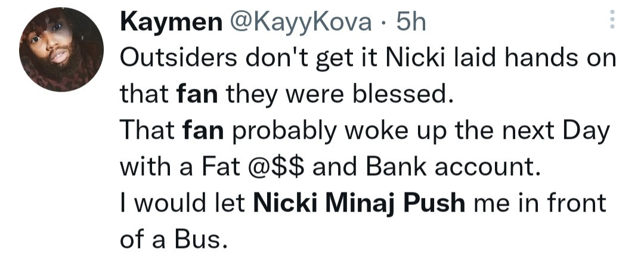The image size is (644, 261).
Task: Click the "Bank account." text
Action: tap(450, 168)
